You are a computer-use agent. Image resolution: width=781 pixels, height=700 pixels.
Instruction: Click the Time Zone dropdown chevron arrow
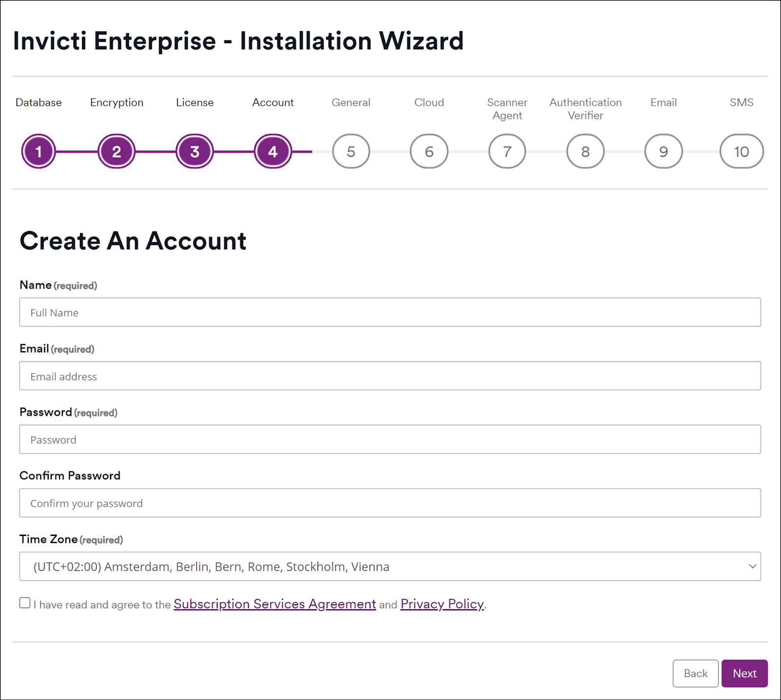pos(752,566)
